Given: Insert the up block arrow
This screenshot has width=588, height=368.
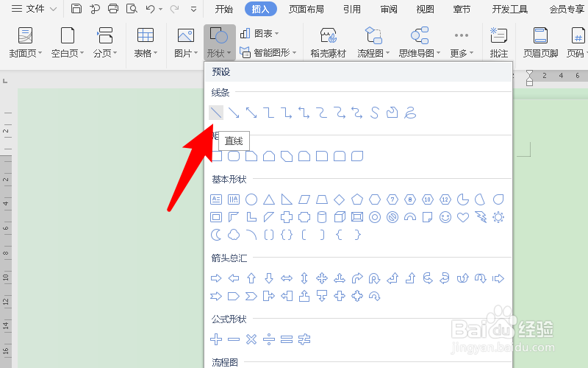Looking at the screenshot, I should point(251,278).
